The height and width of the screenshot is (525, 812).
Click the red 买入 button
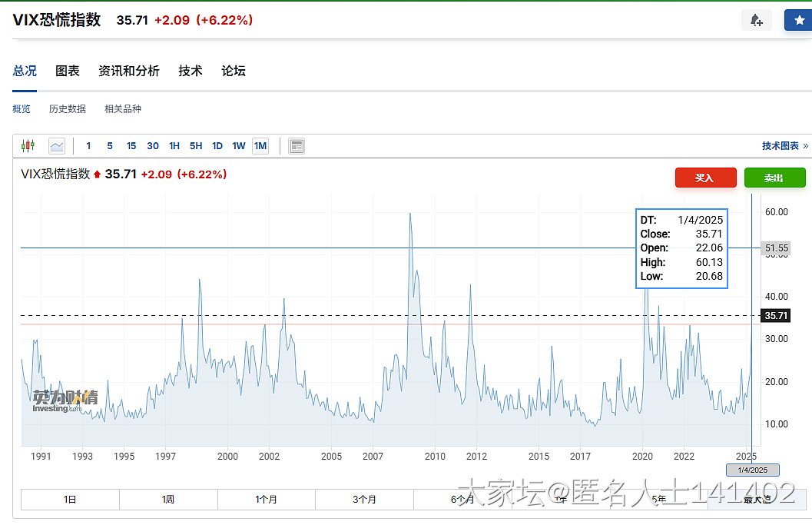(705, 178)
